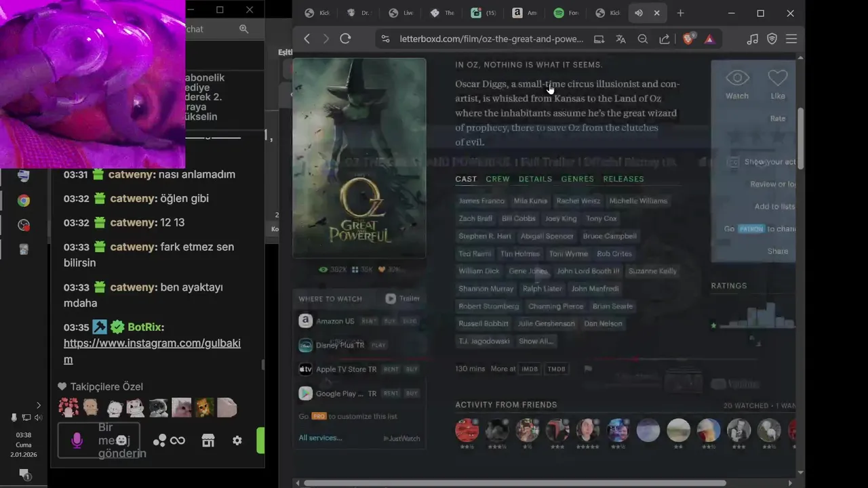This screenshot has height=488, width=868.
Task: Click PLAY next to Disney Plus TR
Action: click(378, 345)
